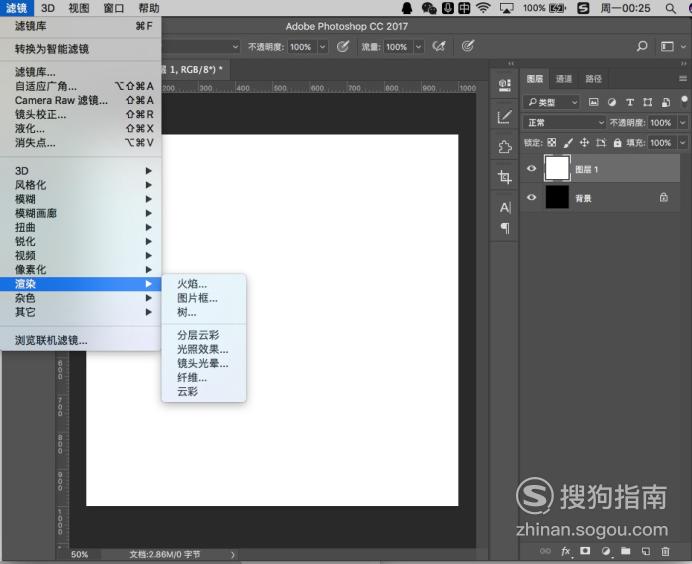Toggle pressure for size button

click(468, 46)
